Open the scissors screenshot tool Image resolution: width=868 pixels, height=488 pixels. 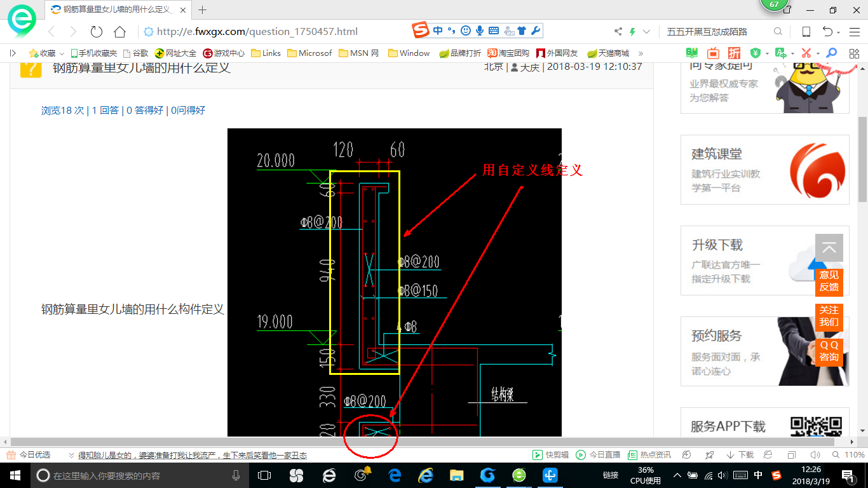click(x=806, y=53)
